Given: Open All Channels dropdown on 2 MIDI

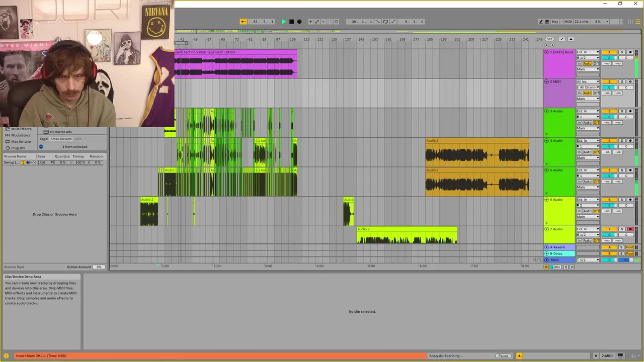Looking at the screenshot, I should pyautogui.click(x=588, y=87).
